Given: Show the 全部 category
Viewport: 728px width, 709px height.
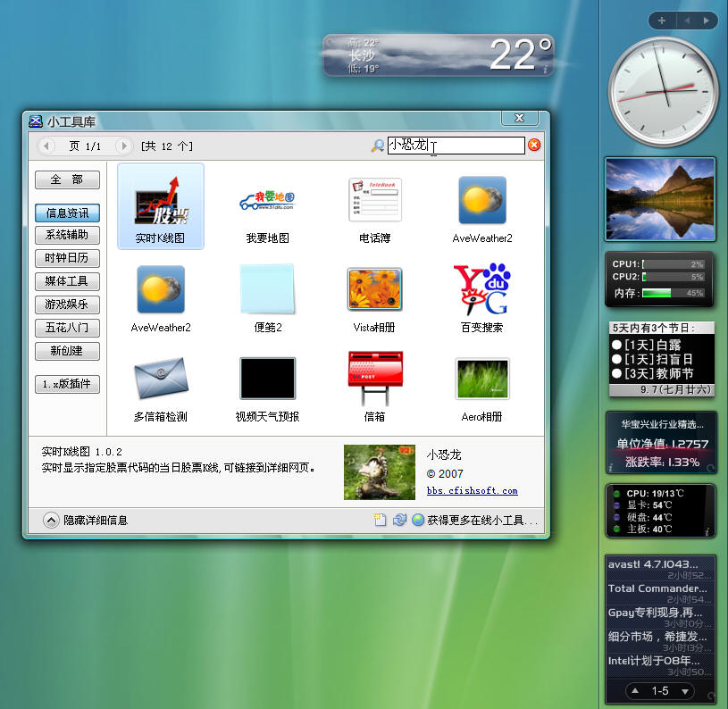Looking at the screenshot, I should pyautogui.click(x=67, y=179).
